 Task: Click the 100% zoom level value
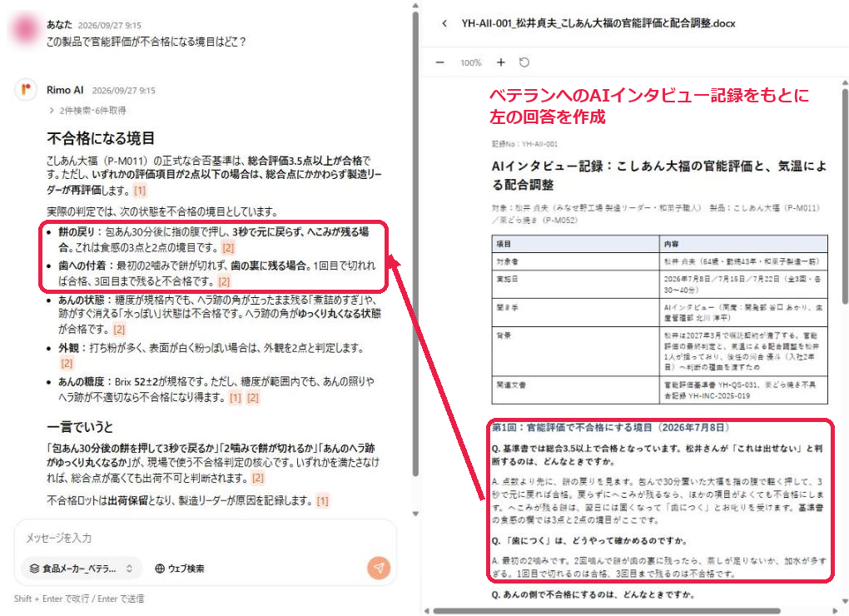(470, 62)
